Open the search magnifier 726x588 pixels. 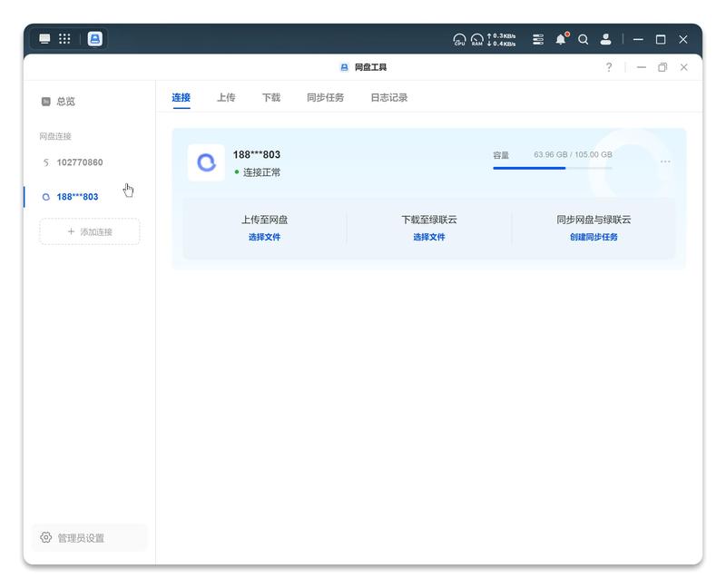coord(584,39)
